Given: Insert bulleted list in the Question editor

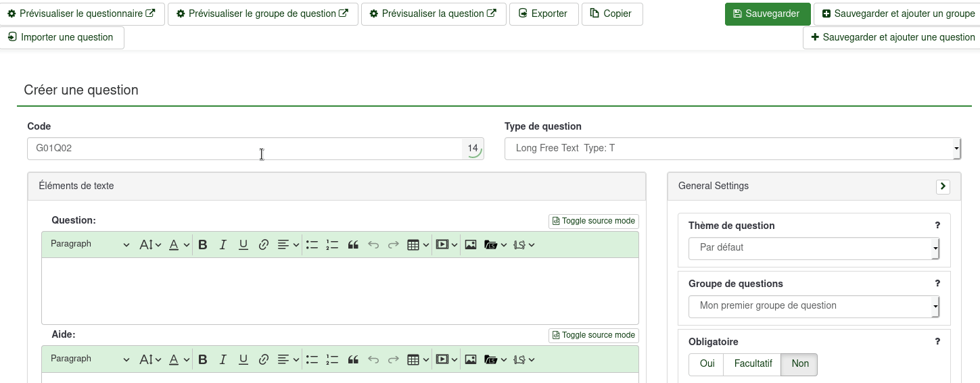Looking at the screenshot, I should point(312,245).
